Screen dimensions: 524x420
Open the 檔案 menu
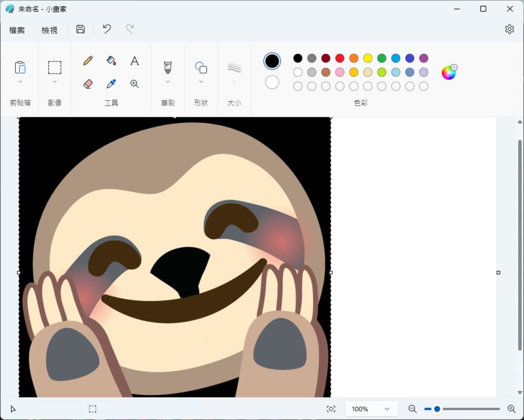[x=17, y=30]
